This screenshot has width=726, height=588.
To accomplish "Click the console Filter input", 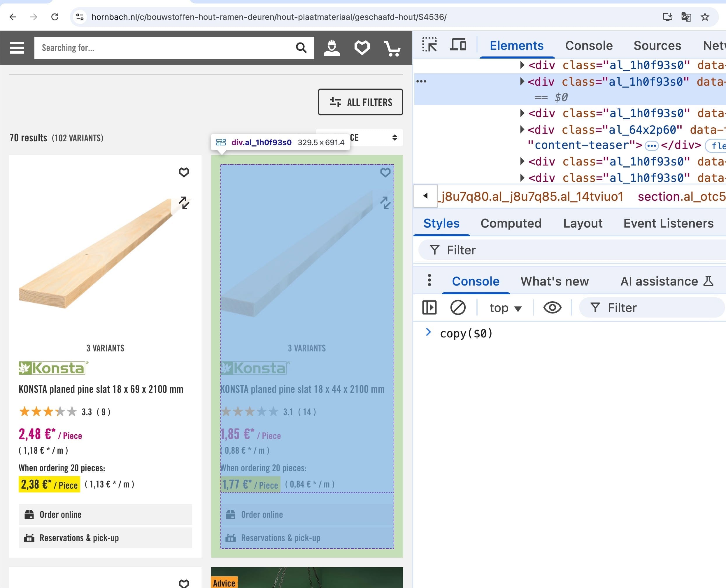I will (x=653, y=307).
